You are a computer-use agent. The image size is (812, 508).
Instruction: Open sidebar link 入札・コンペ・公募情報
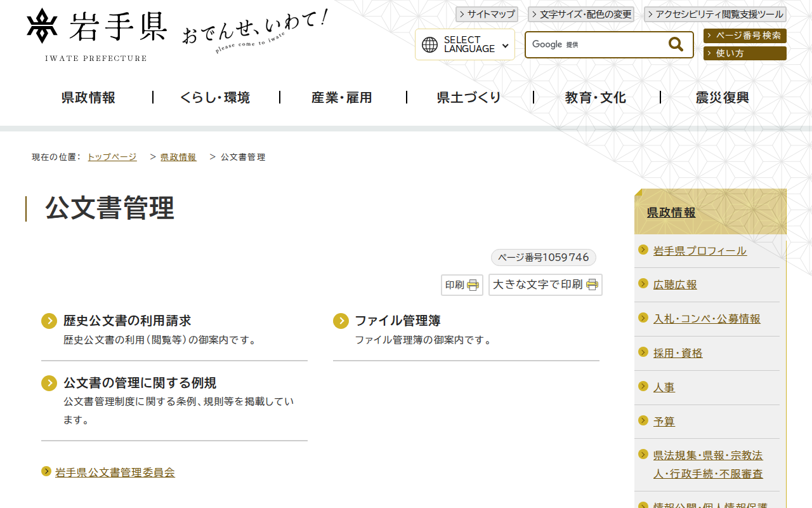(x=707, y=319)
